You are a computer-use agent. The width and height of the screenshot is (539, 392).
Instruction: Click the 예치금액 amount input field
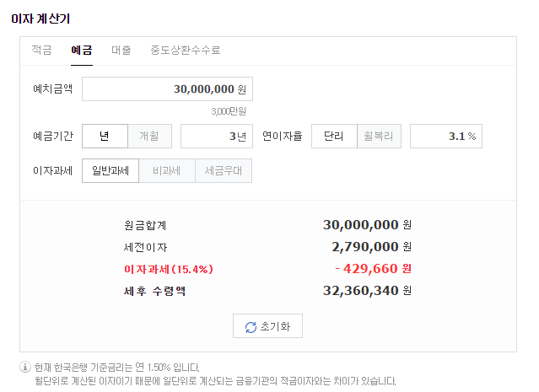coord(167,89)
